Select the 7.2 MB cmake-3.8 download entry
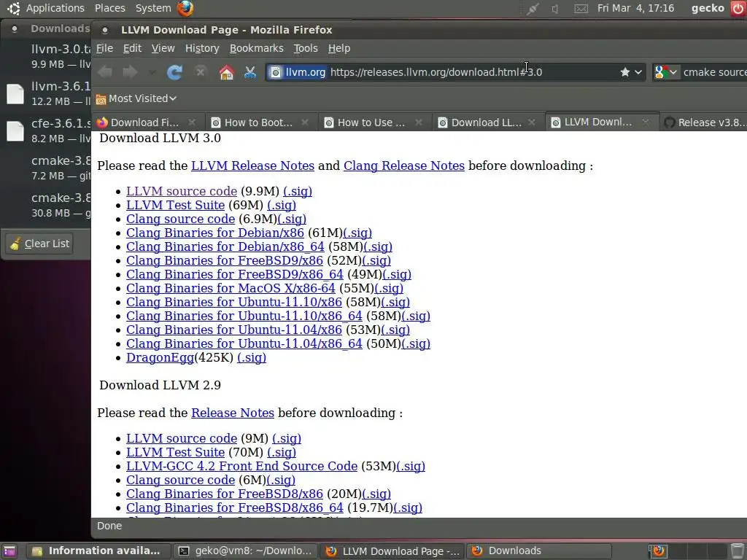The height and width of the screenshot is (560, 747). point(47,168)
